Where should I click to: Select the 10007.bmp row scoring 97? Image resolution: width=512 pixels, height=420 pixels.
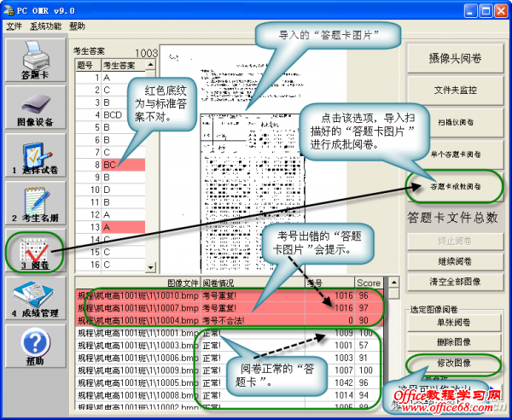point(230,308)
